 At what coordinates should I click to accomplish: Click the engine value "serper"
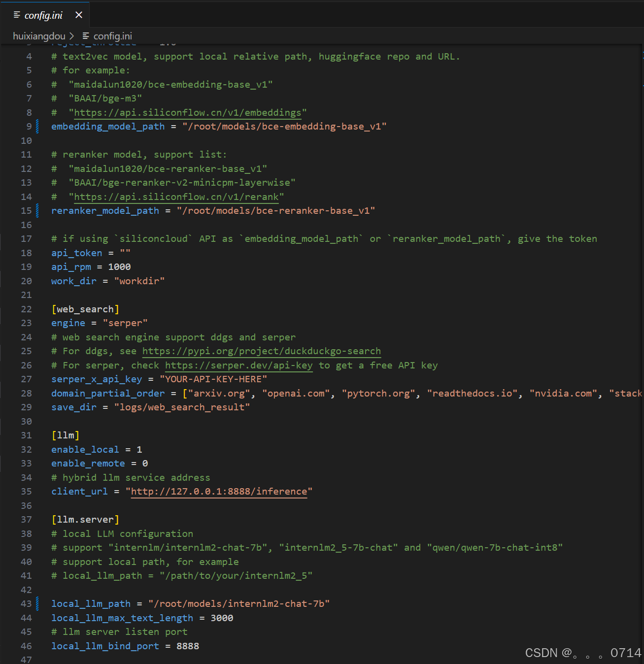125,323
